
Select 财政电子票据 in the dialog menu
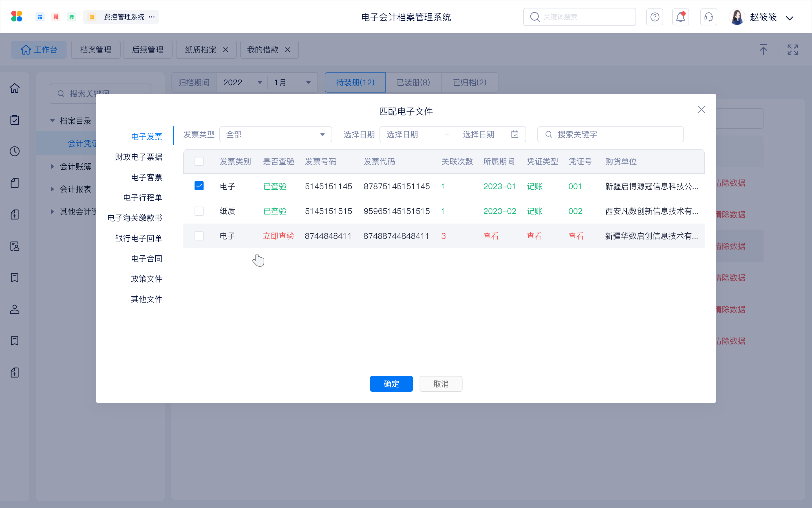click(139, 157)
